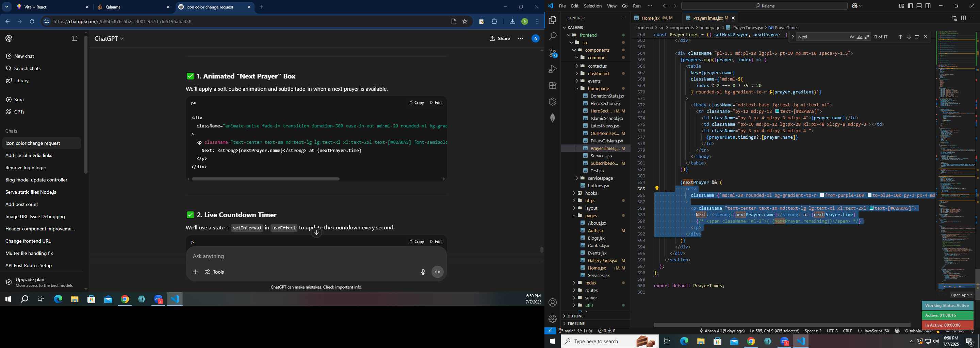
Task: Copy the first jsx code block
Action: 416,103
